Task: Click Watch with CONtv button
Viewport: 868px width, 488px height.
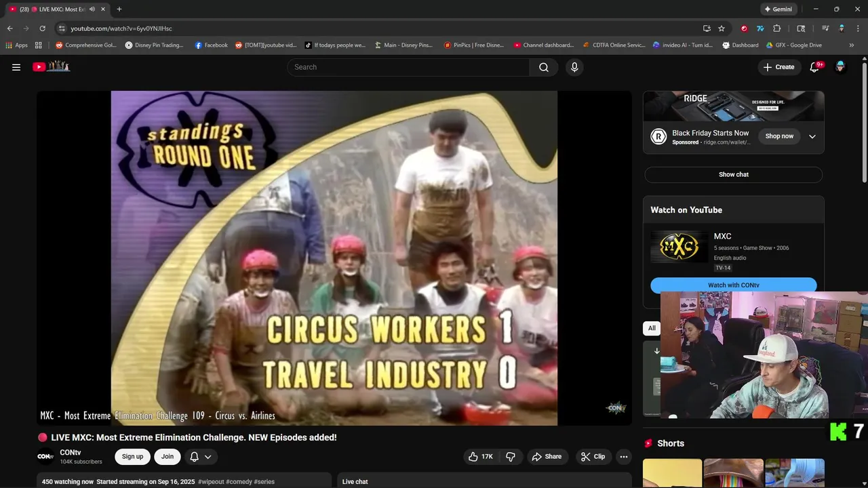Action: tap(734, 285)
